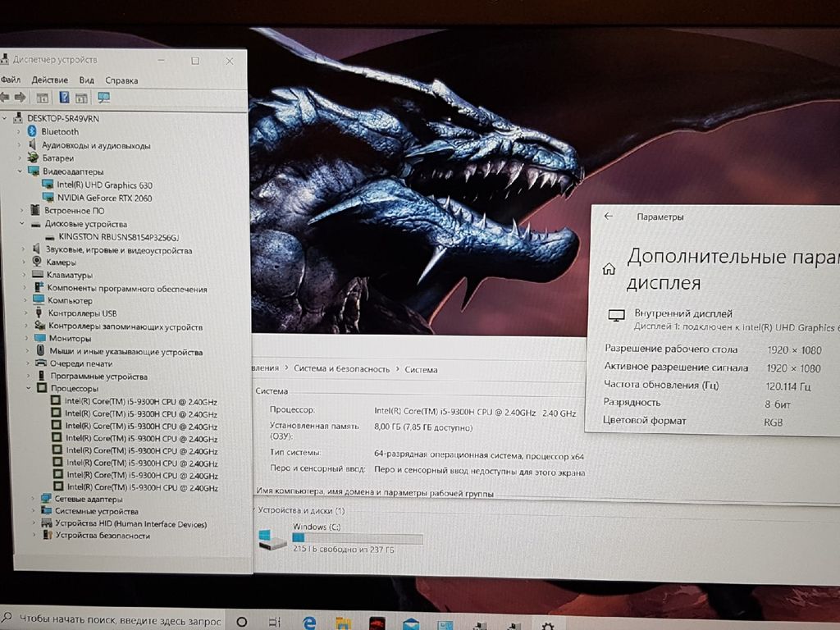Open File Explorer from the taskbar
This screenshot has width=840, height=630.
[343, 623]
